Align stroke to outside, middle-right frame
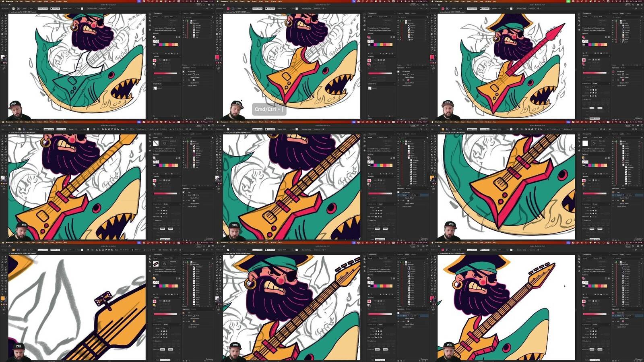This screenshot has height=362, width=644. click(x=596, y=217)
